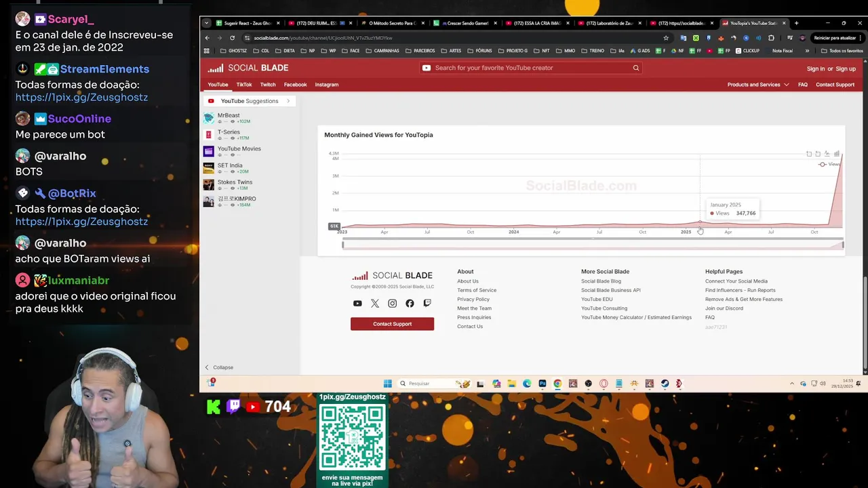Open the CAMPANHAS bookmarks folder
Viewport: 868px width, 488px height.
[x=382, y=51]
